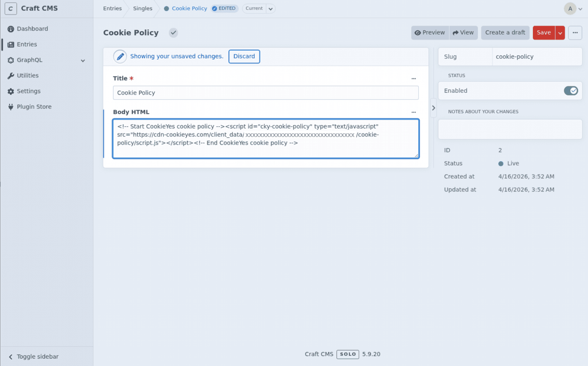Click the Created at date value
Screen dimensions: 588x366
coord(526,177)
